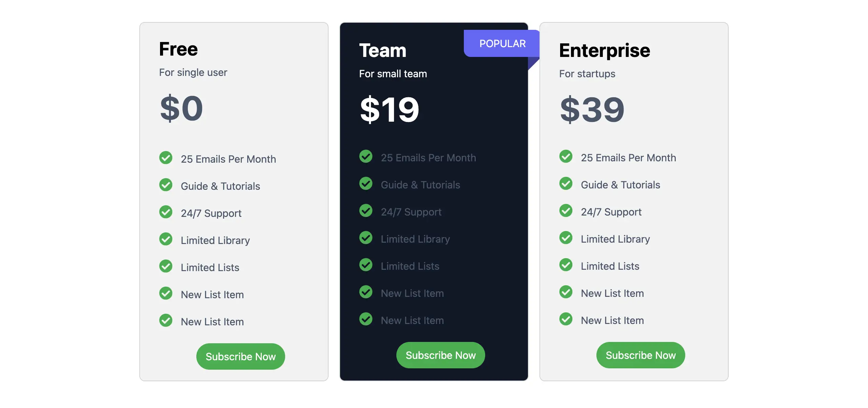Click the green check next to New List Item in Free plan
Image resolution: width=868 pixels, height=408 pixels.
[x=166, y=293]
